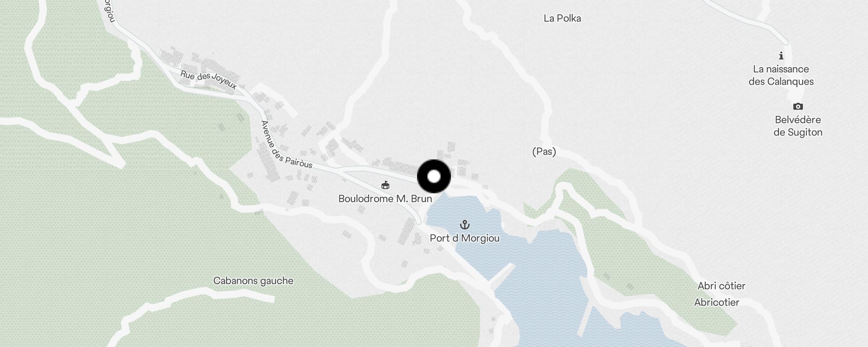Image resolution: width=868 pixels, height=347 pixels.
Task: Click the black circular location pin
Action: point(434,177)
